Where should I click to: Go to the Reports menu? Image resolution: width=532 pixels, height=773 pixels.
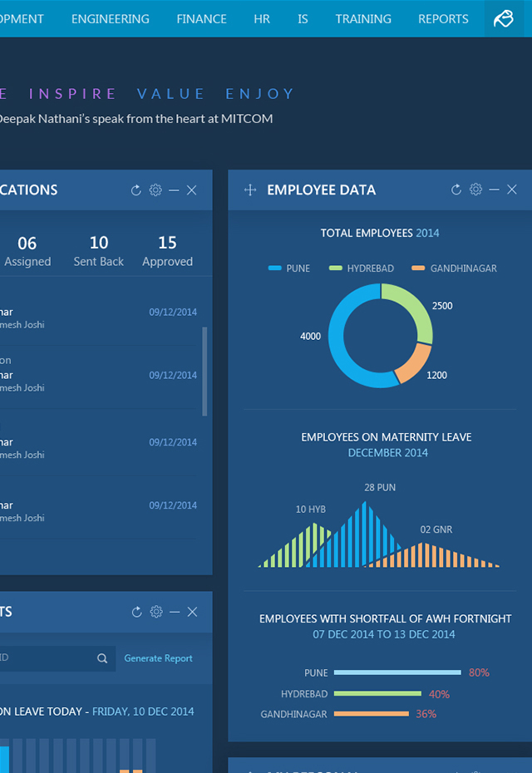point(443,18)
